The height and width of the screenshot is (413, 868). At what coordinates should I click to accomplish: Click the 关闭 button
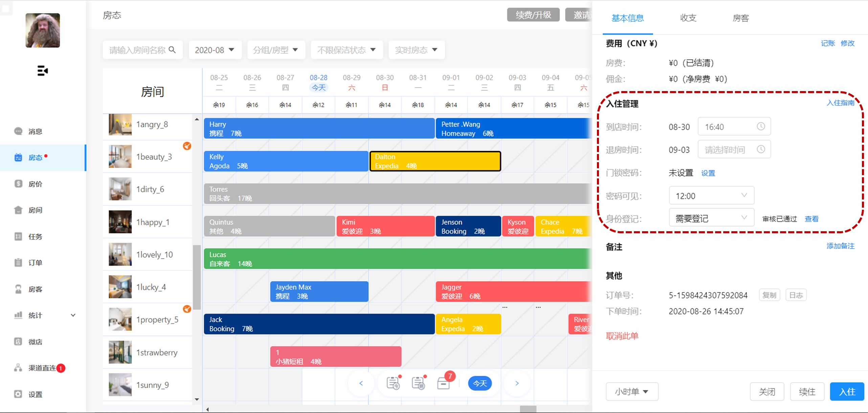pyautogui.click(x=767, y=392)
